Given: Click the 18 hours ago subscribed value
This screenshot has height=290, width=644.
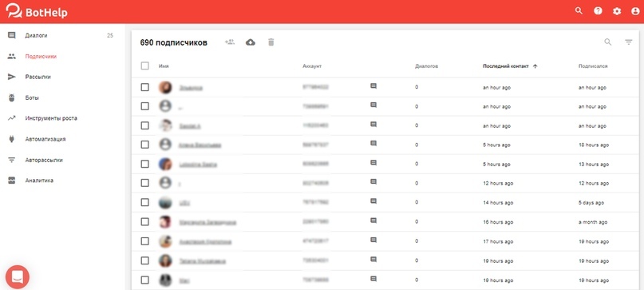Looking at the screenshot, I should point(594,145).
